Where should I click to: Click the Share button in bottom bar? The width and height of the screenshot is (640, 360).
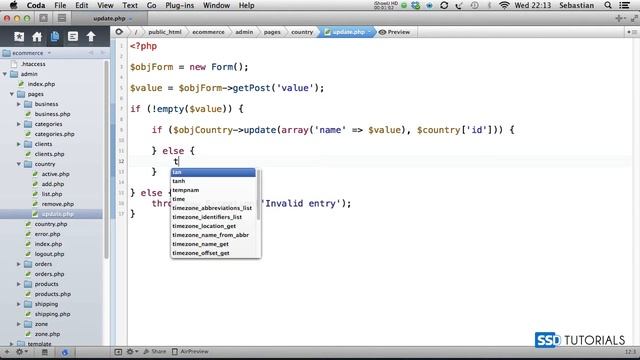[155, 351]
